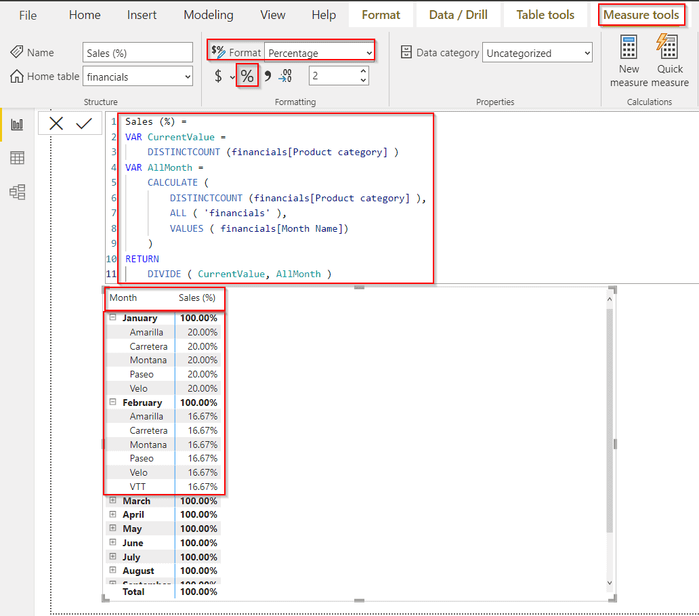The width and height of the screenshot is (699, 616).
Task: Expand the July row
Action: [113, 556]
